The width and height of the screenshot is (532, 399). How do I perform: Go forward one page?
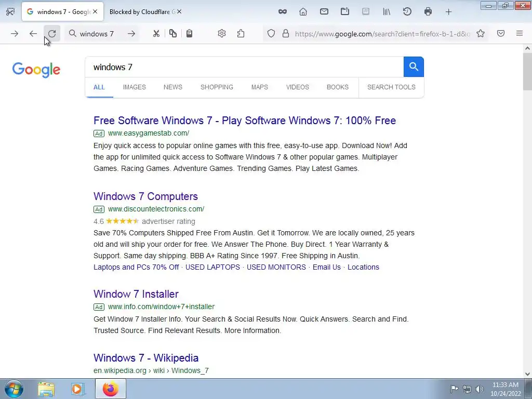pyautogui.click(x=14, y=34)
